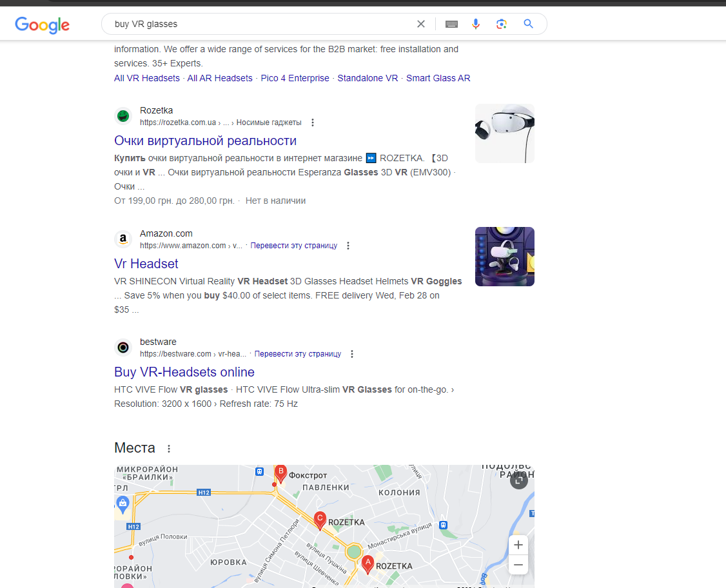Image resolution: width=726 pixels, height=588 pixels.
Task: Select map pin C for ROZETKA
Action: click(319, 521)
